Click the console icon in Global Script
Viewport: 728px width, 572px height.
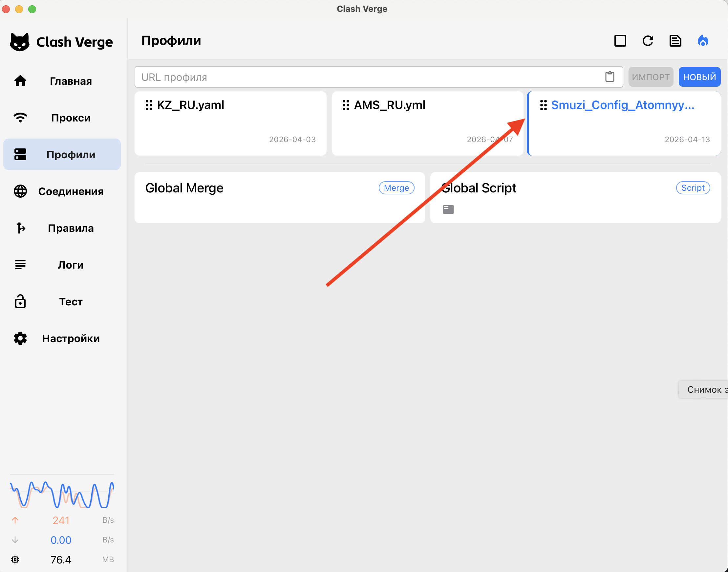pos(448,209)
